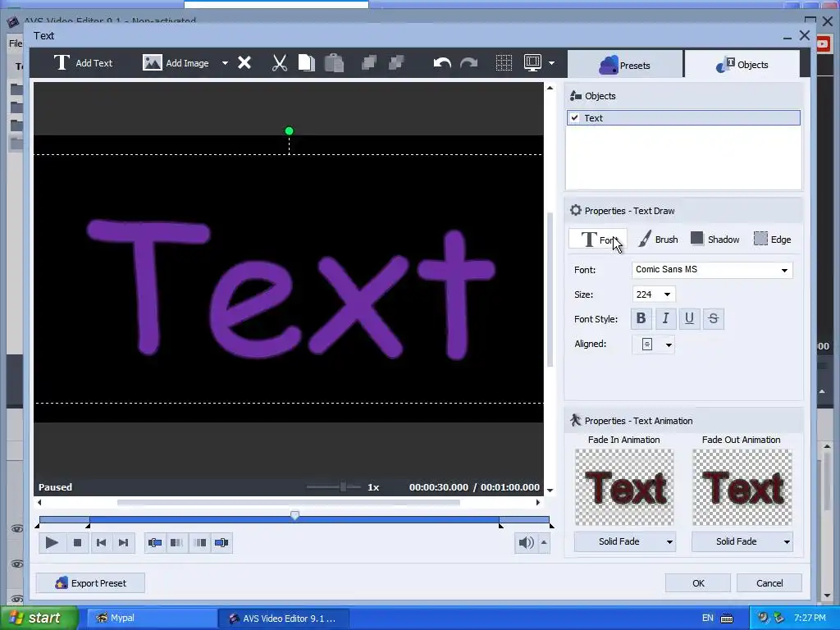Mute audio with the speaker icon
This screenshot has height=630, width=840.
tap(526, 543)
